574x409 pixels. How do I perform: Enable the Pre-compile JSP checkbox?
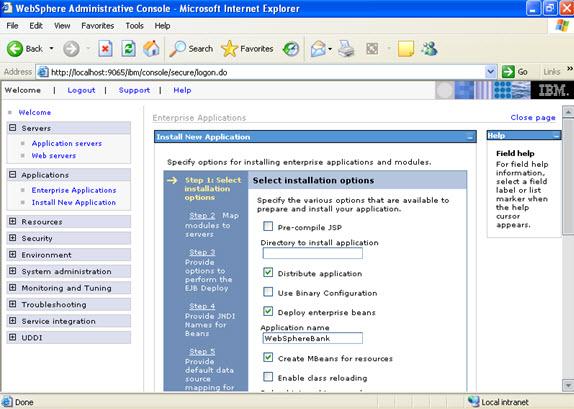click(268, 226)
